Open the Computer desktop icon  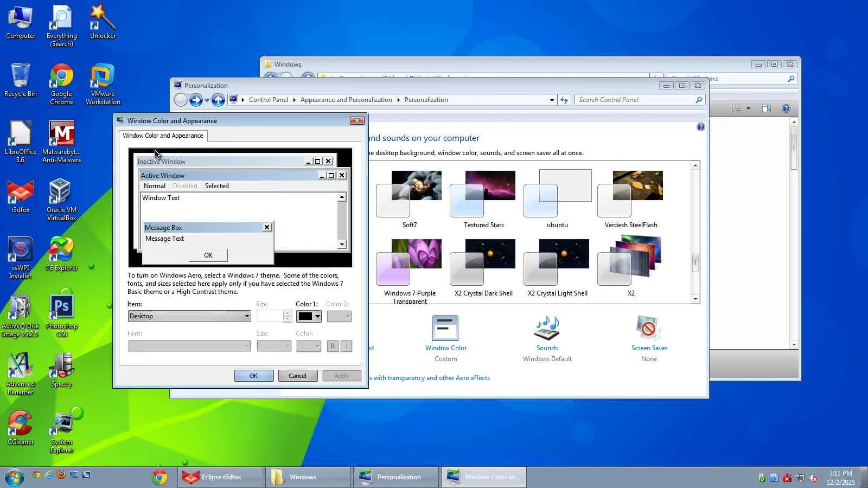click(x=21, y=22)
